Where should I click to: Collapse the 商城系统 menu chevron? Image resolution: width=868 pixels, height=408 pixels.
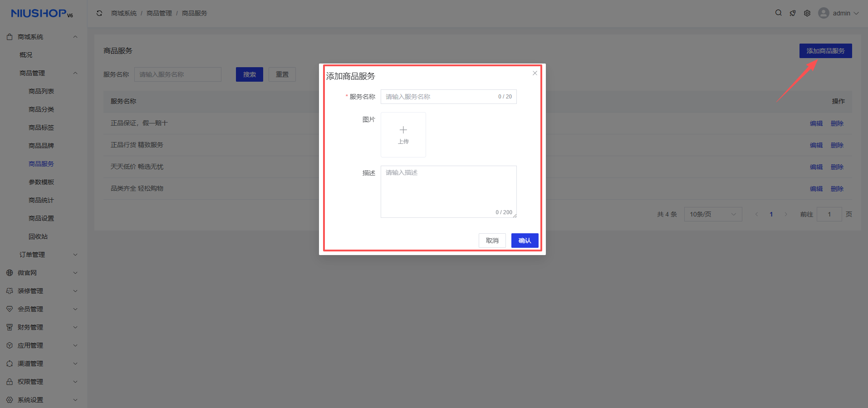[x=75, y=37]
